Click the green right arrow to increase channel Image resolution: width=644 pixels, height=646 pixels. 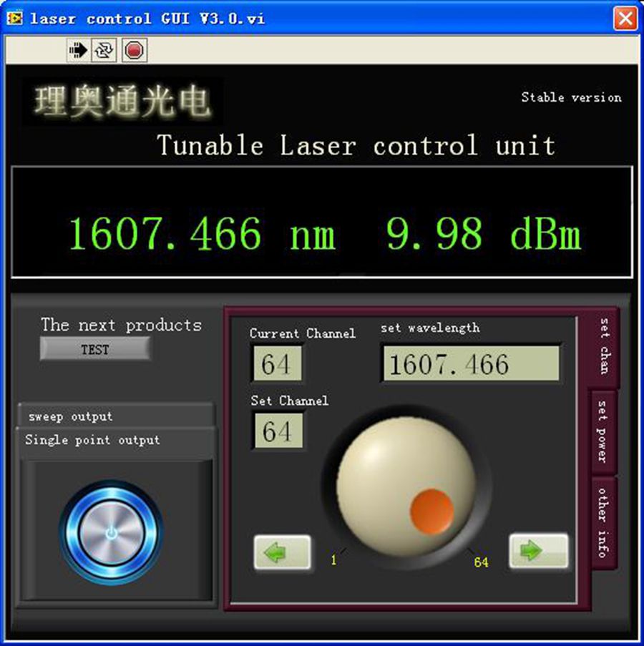(x=538, y=551)
